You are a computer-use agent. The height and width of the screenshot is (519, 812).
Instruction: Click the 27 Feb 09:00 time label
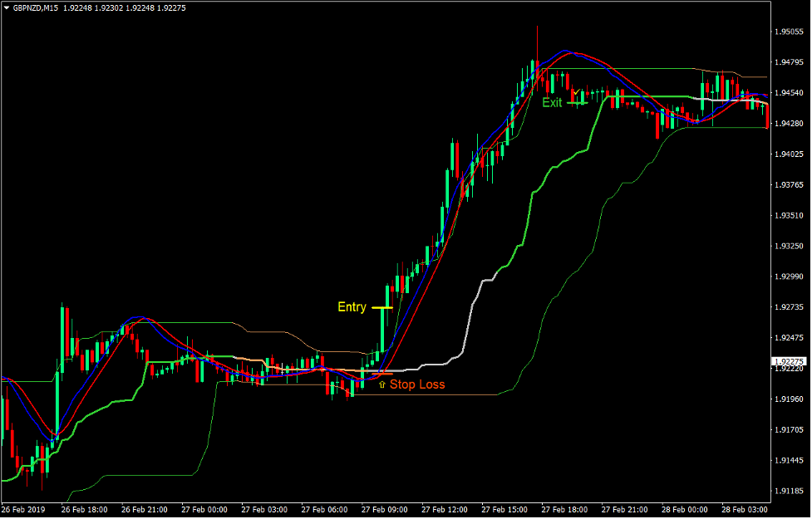[382, 508]
